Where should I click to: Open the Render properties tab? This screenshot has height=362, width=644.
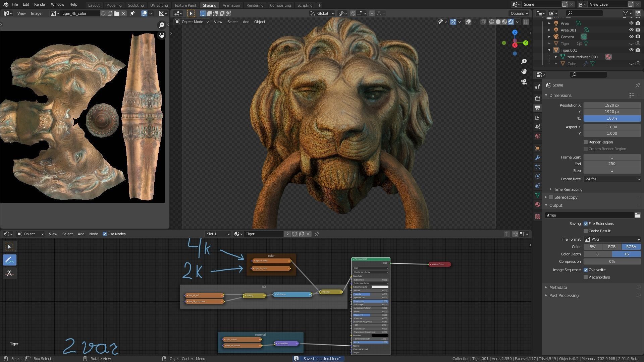click(538, 98)
